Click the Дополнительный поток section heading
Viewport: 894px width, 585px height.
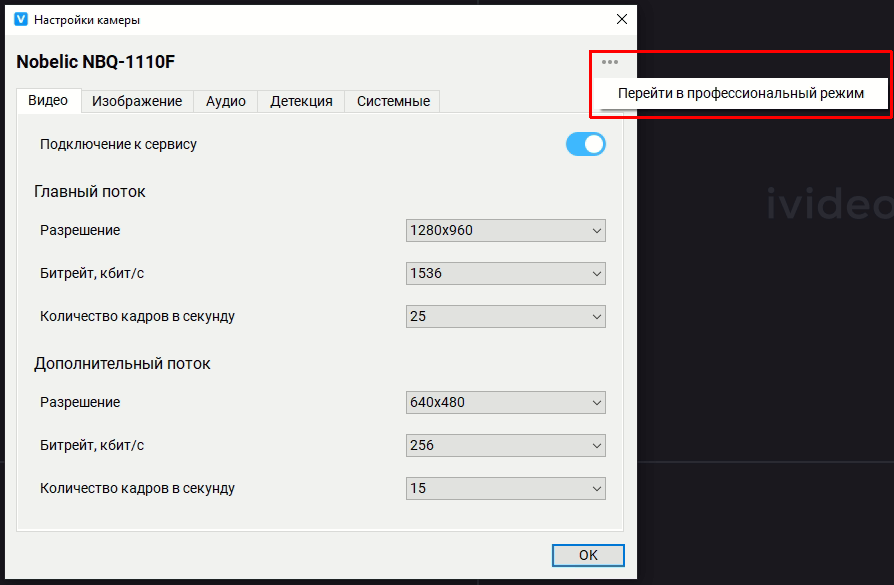coord(122,364)
